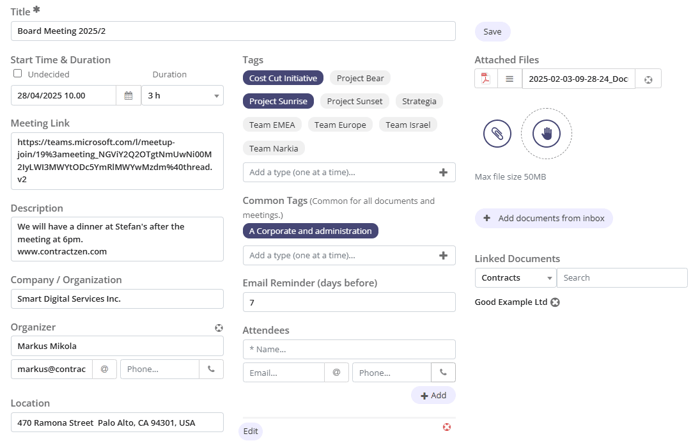The image size is (700, 443).
Task: Deselect the Cost Cut Initiative tag
Action: 283,78
